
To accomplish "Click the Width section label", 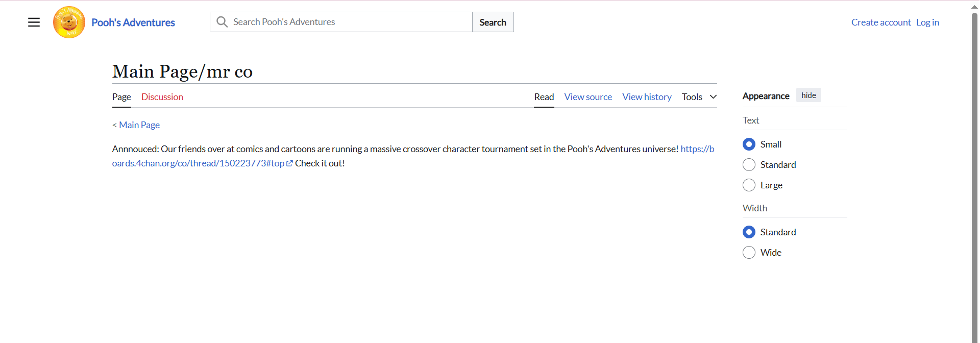I will 755,208.
